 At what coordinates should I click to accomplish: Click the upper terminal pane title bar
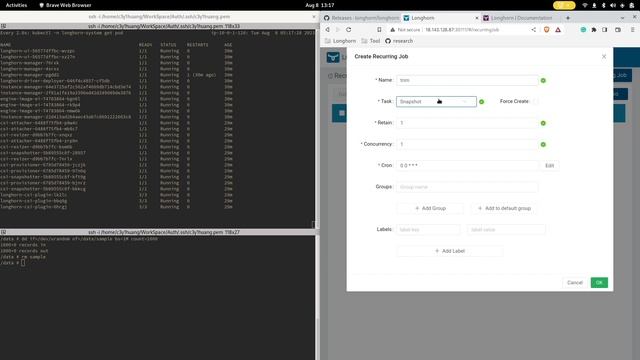coord(159,26)
